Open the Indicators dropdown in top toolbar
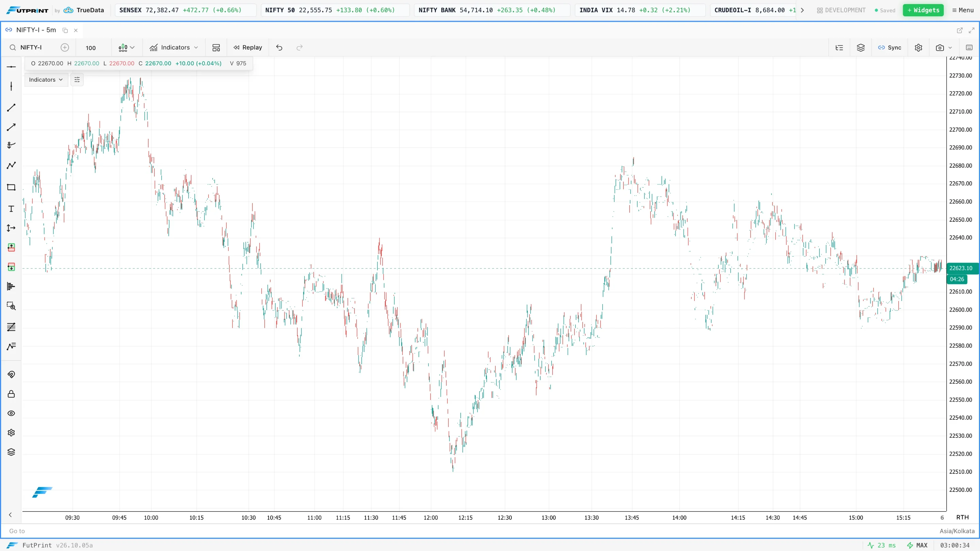The width and height of the screenshot is (980, 551). coord(174,48)
